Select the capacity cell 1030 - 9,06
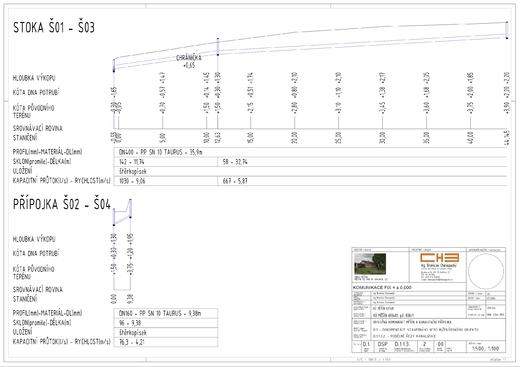This screenshot has width=520, height=367. [x=166, y=181]
